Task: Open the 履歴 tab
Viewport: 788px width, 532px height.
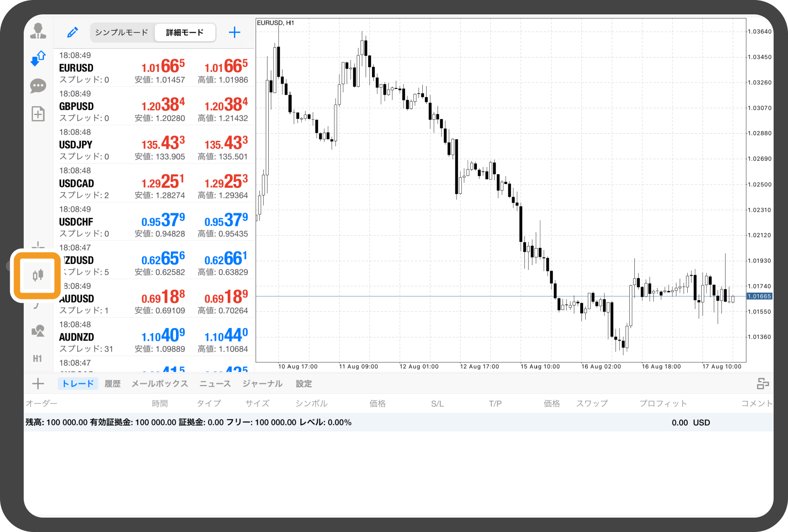Action: (x=113, y=384)
